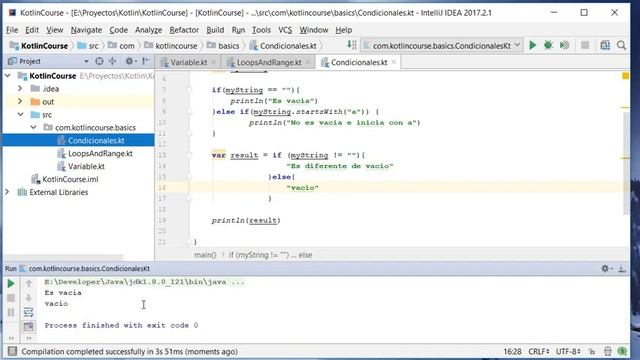Click the inspector Hector icon in status bar
This screenshot has height=360, width=640.
tap(607, 351)
